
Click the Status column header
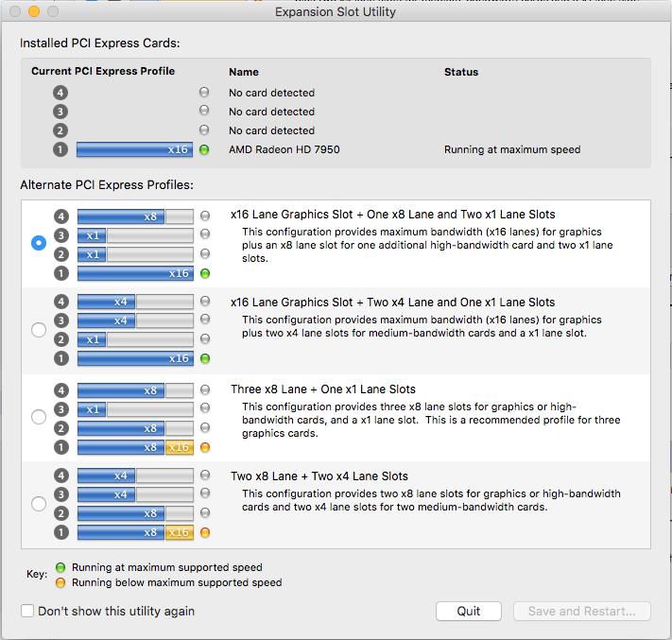461,72
